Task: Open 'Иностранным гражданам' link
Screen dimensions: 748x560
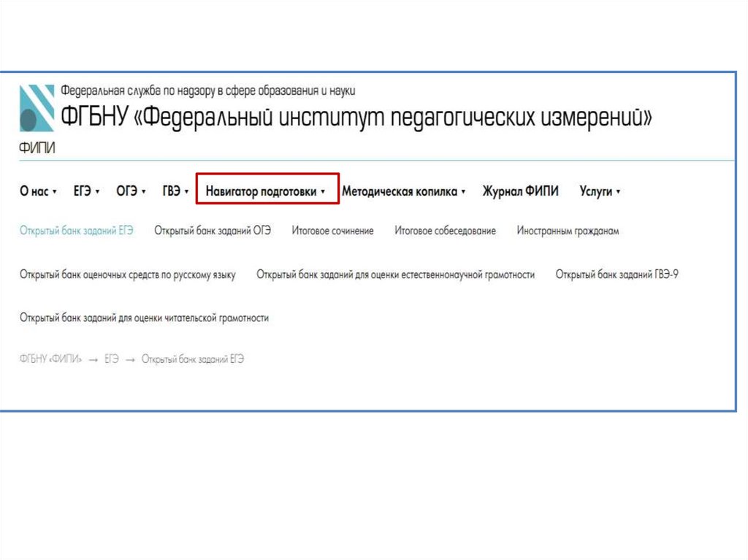Action: click(x=568, y=231)
